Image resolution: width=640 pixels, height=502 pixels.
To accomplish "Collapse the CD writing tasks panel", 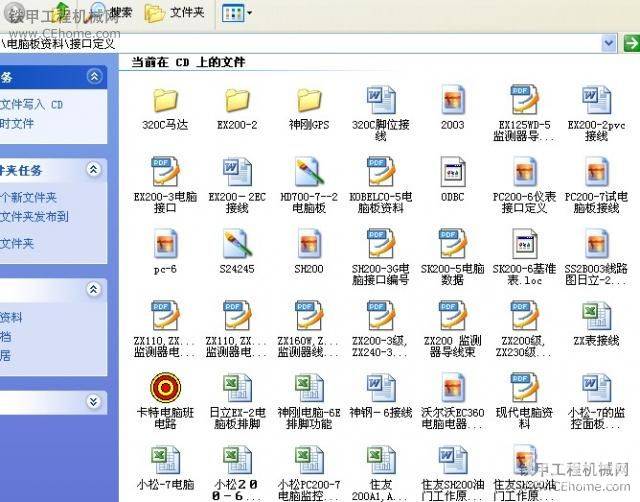I will [94, 76].
